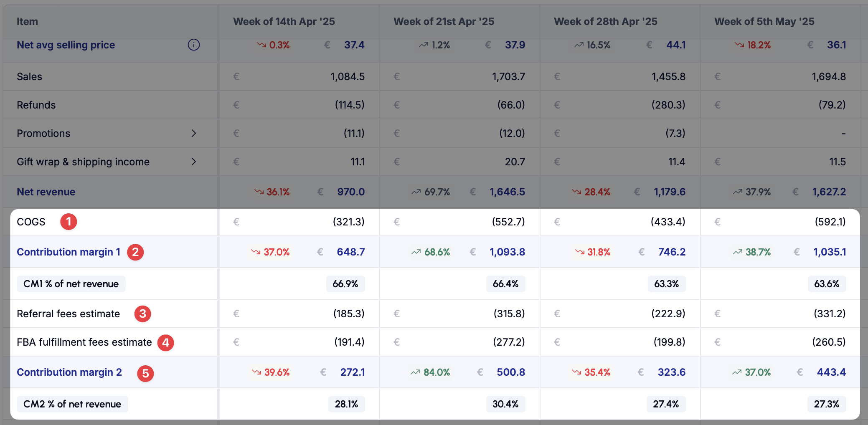Click red marker 4 beside FBA fulfillment fees
This screenshot has width=868, height=425.
coord(165,343)
